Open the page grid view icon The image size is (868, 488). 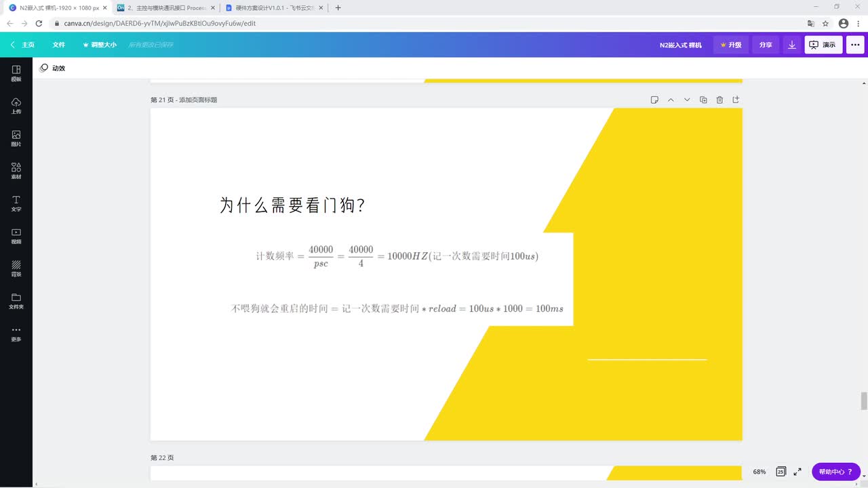click(781, 472)
